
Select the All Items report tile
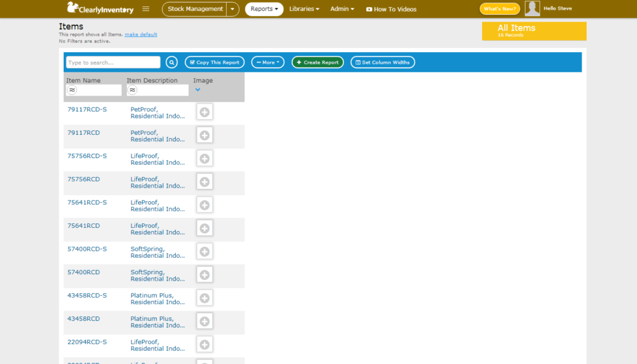pyautogui.click(x=534, y=31)
